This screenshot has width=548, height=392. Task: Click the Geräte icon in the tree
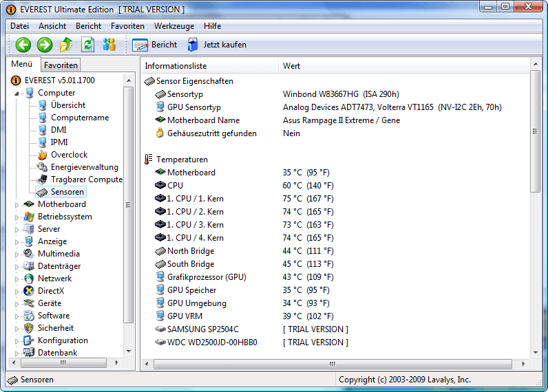[29, 303]
